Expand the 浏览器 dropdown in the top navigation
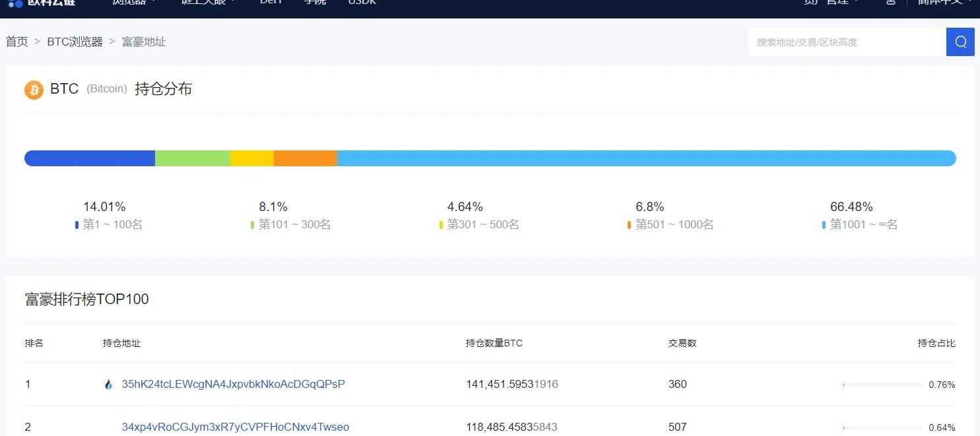Viewport: 980px width, 436px height. (134, 2)
